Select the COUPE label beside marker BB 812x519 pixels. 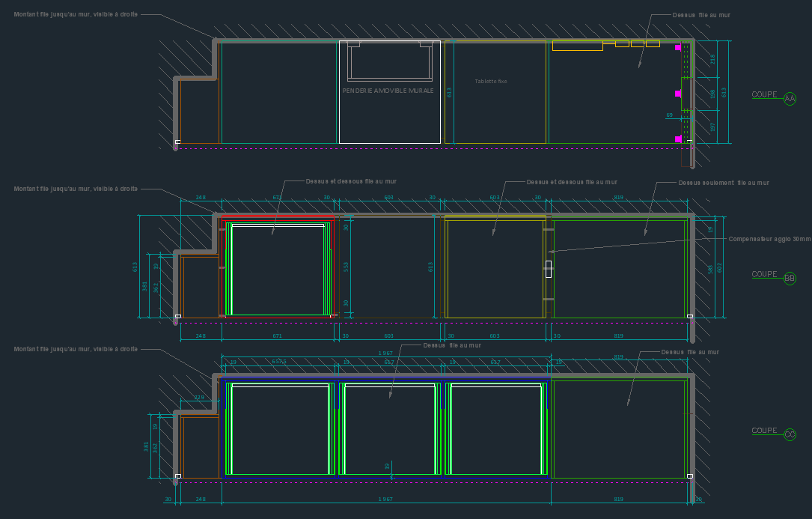tap(764, 275)
